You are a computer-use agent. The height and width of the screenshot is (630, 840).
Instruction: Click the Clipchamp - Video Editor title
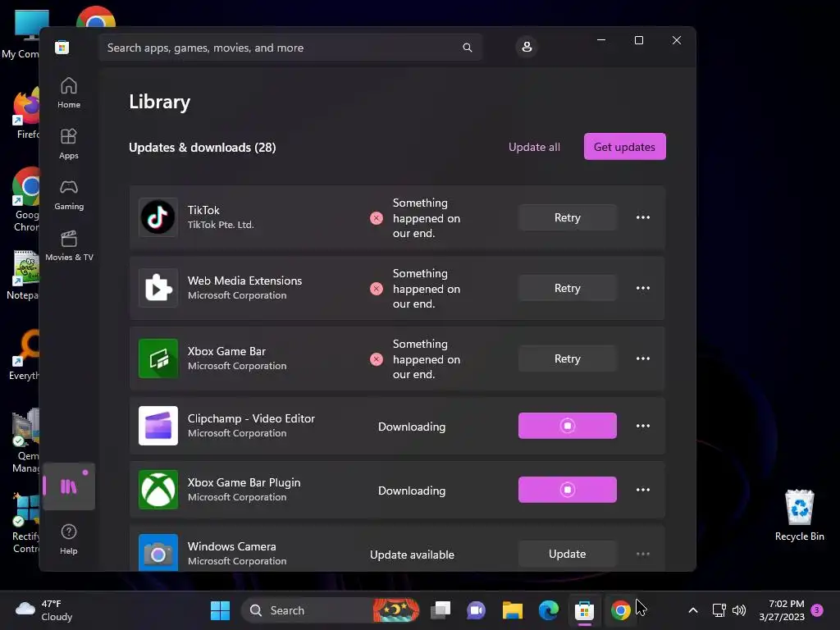[x=251, y=418]
